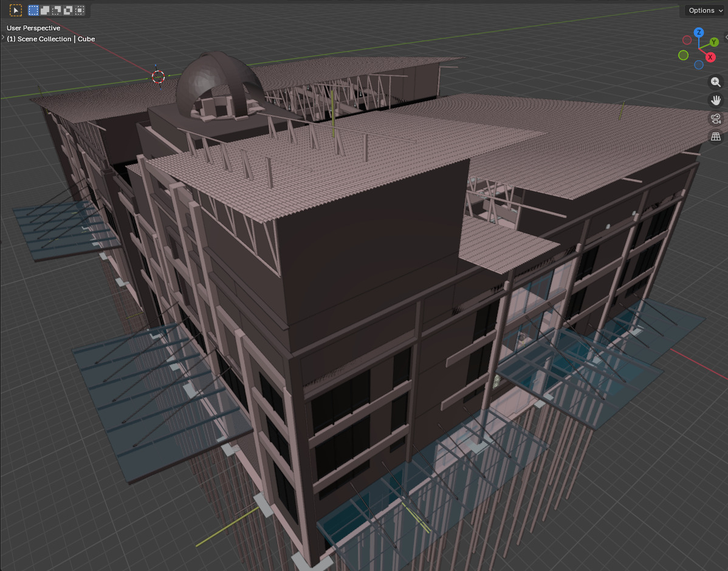Switch to Invert selection mode icon

click(67, 10)
